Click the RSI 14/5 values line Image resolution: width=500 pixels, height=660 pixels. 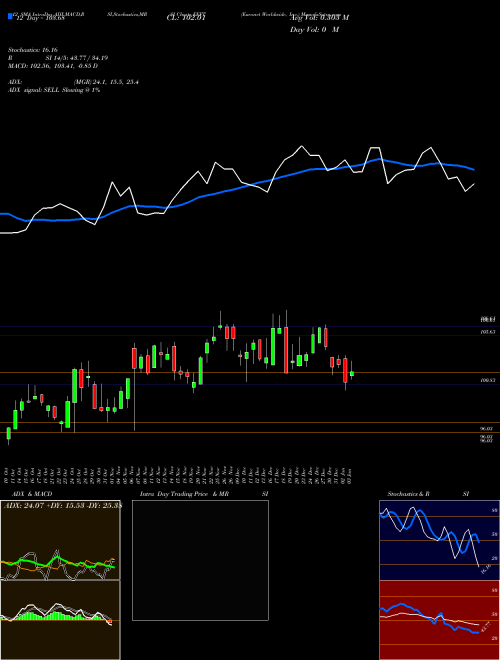pos(58,58)
